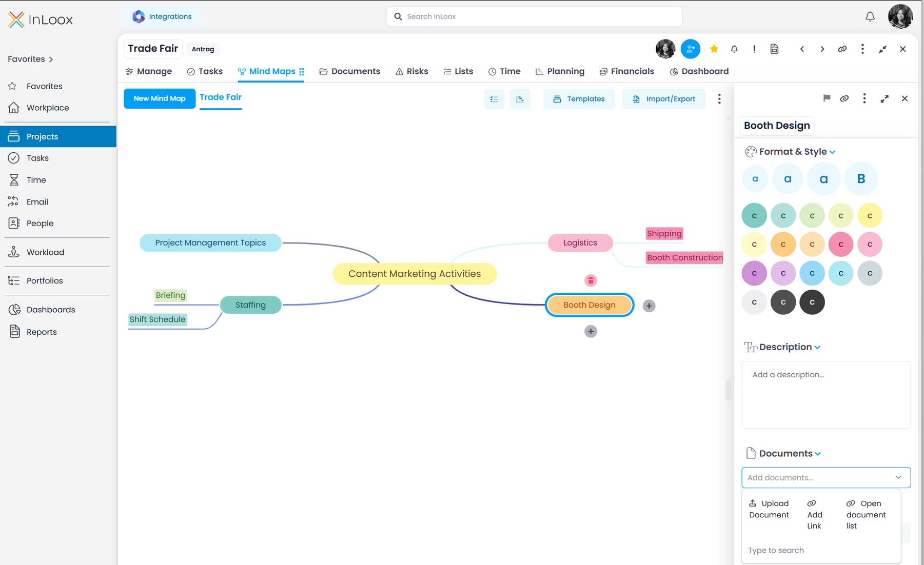Open the Add documents dropdown
The width and height of the screenshot is (924, 565).
[826, 478]
